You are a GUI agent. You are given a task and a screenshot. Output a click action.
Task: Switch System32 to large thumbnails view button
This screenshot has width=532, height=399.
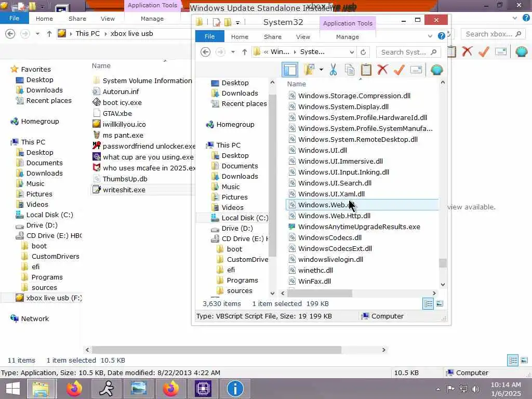[x=440, y=303]
